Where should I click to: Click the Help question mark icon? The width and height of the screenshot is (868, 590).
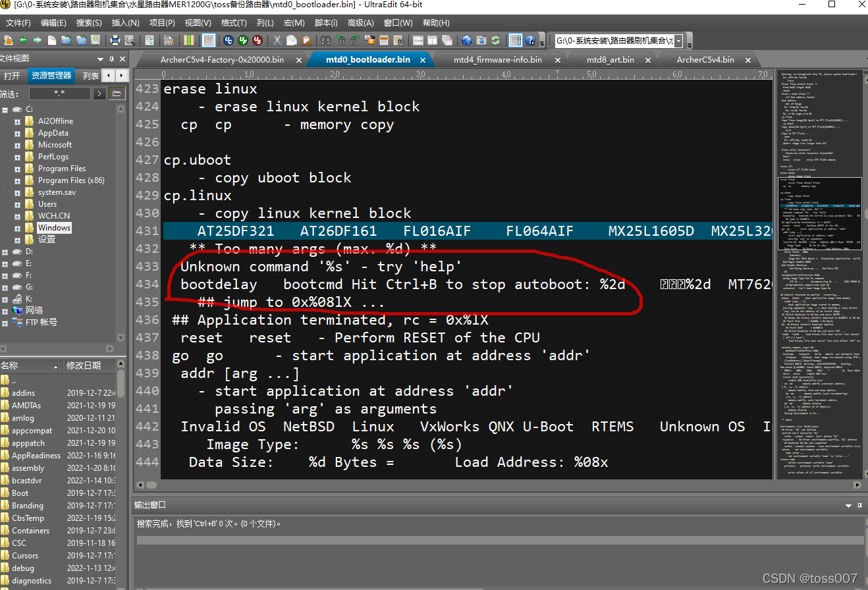(x=531, y=40)
